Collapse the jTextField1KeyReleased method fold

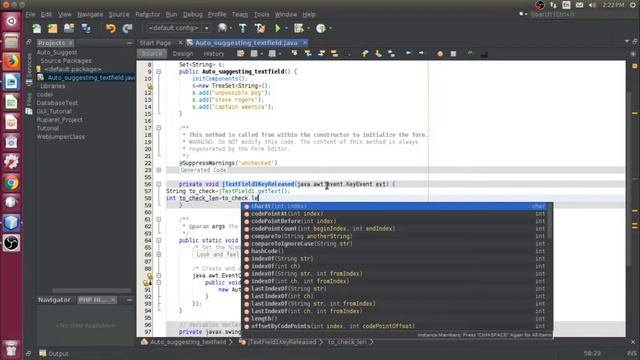click(159, 184)
